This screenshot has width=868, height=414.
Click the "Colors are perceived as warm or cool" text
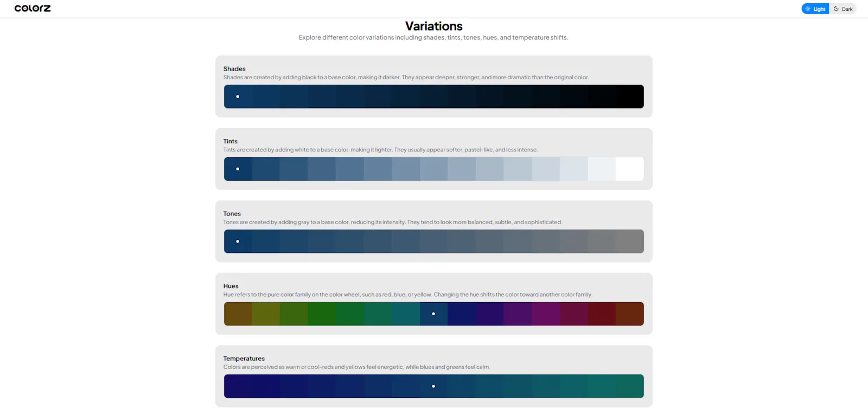click(357, 367)
